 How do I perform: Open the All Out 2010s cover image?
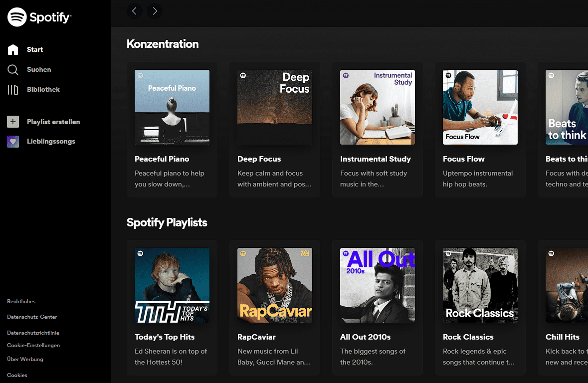(x=378, y=285)
